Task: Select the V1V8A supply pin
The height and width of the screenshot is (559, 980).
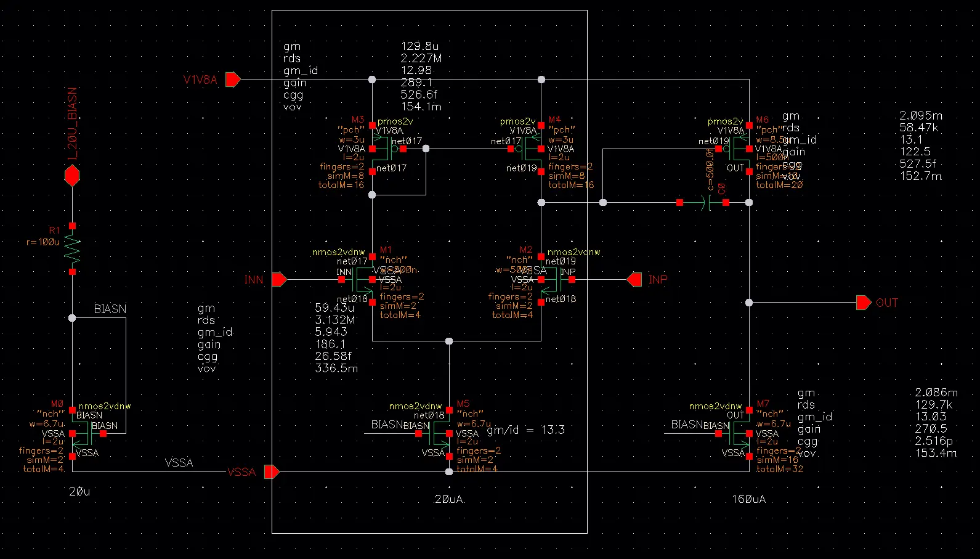Action: coord(233,80)
